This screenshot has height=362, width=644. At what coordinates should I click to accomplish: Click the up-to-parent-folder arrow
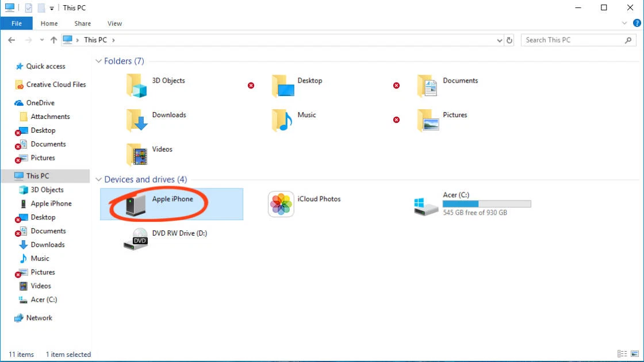tap(53, 40)
